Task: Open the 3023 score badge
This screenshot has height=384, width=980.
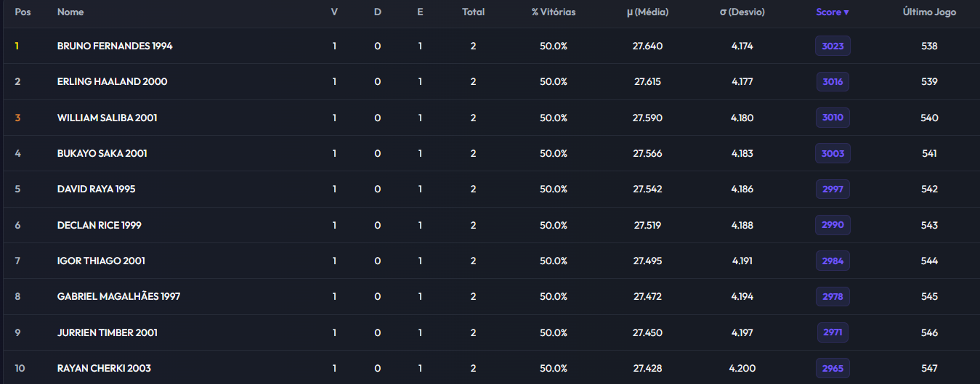Action: pyautogui.click(x=833, y=46)
